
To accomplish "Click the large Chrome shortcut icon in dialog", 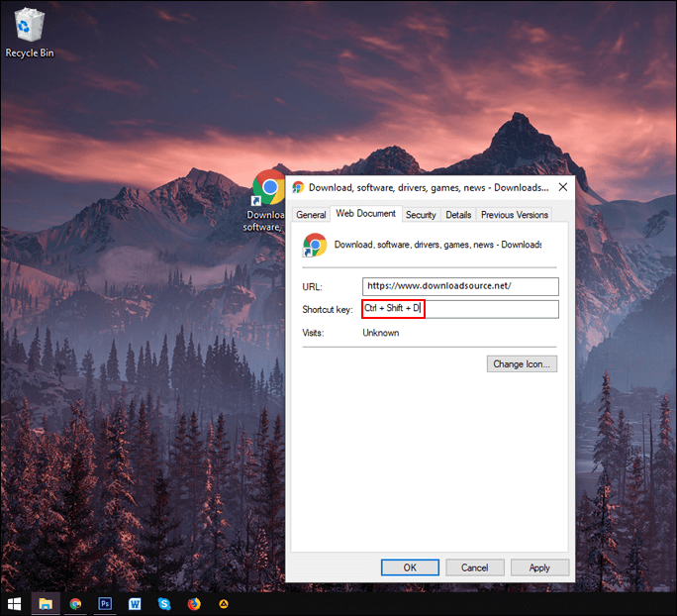I will (x=315, y=245).
